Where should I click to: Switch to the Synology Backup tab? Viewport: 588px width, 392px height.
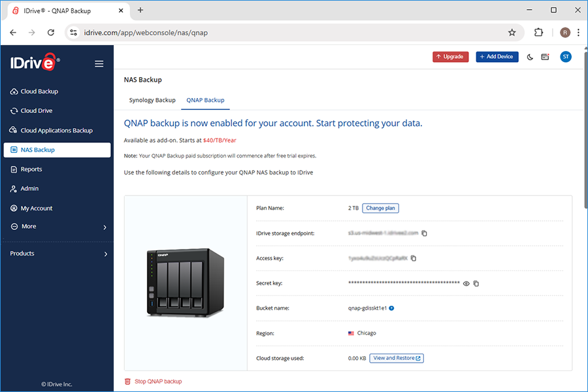[152, 100]
